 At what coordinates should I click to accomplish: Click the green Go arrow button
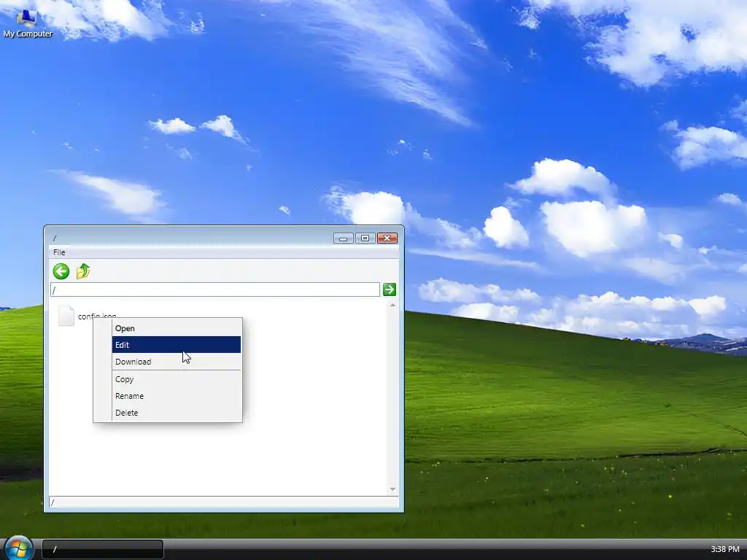point(390,289)
